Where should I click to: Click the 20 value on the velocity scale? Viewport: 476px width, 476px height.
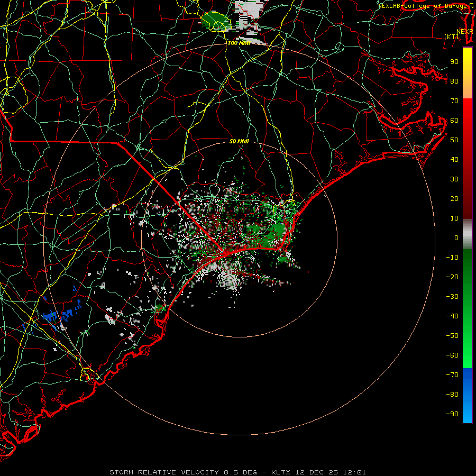click(454, 198)
